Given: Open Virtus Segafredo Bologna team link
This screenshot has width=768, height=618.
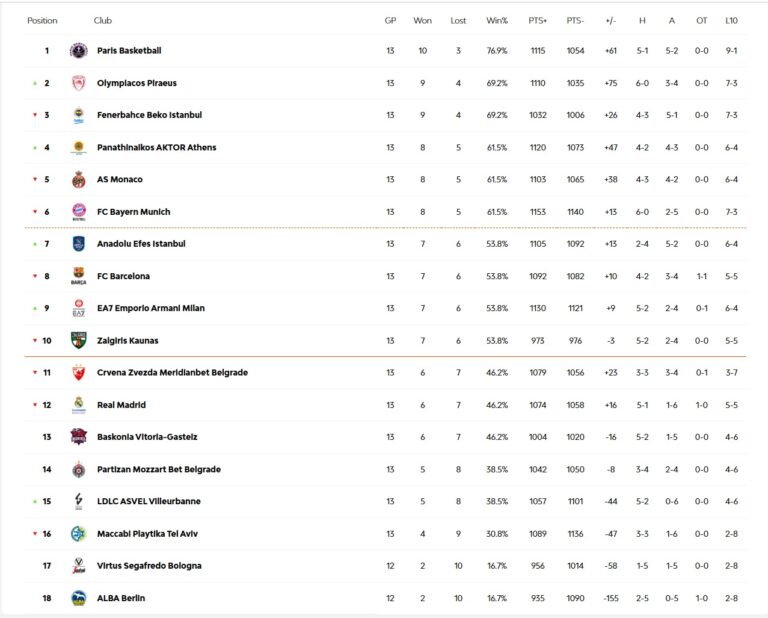Looking at the screenshot, I should [x=147, y=566].
